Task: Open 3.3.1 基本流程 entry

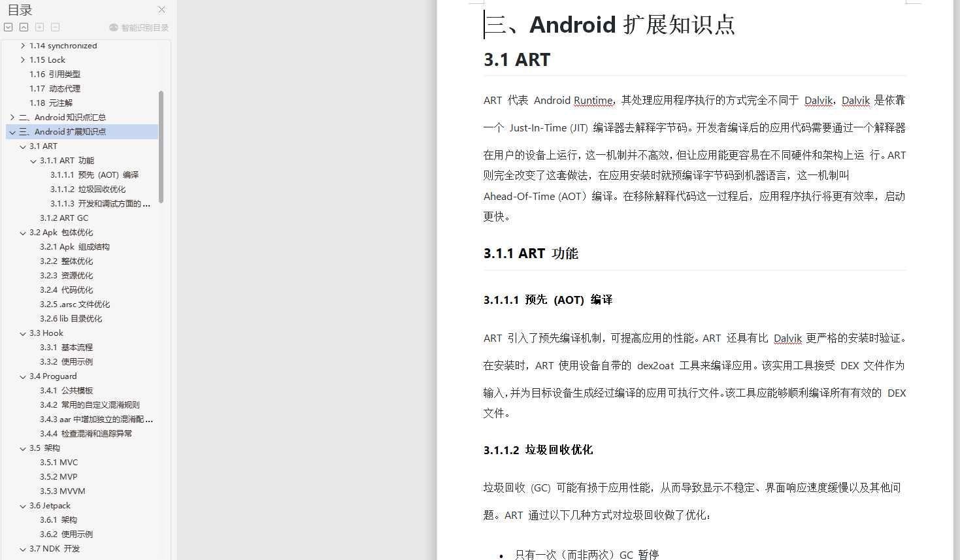Action: 67,348
